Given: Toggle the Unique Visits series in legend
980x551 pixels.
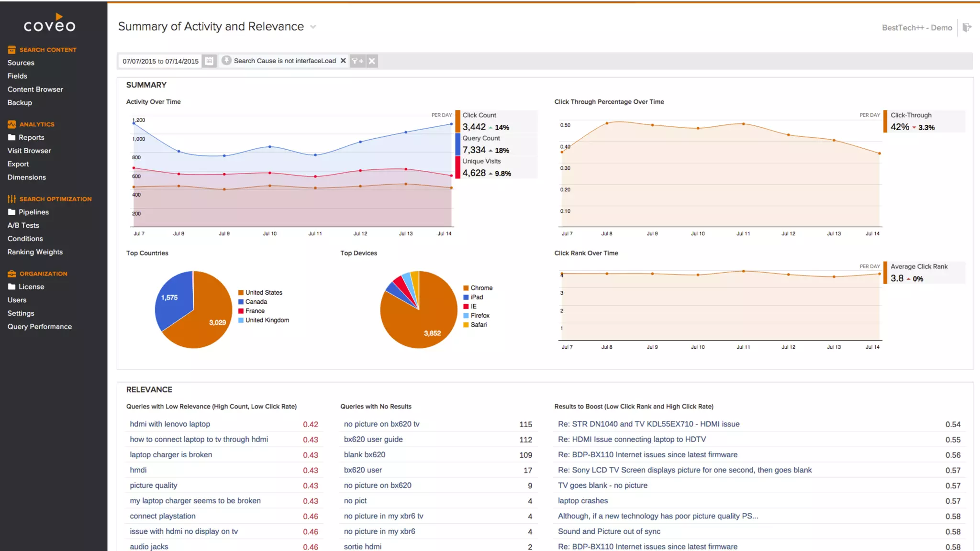Looking at the screenshot, I should click(481, 161).
